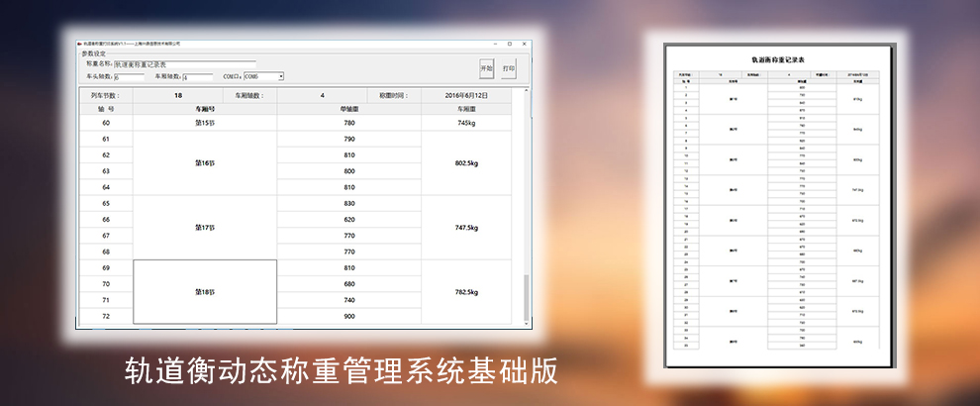Image resolution: width=980 pixels, height=406 pixels.
Task: Click the 打印 (Print) button
Action: click(x=509, y=68)
